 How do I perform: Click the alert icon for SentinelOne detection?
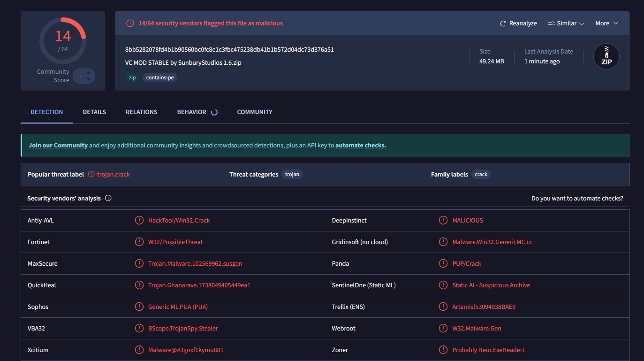(443, 285)
